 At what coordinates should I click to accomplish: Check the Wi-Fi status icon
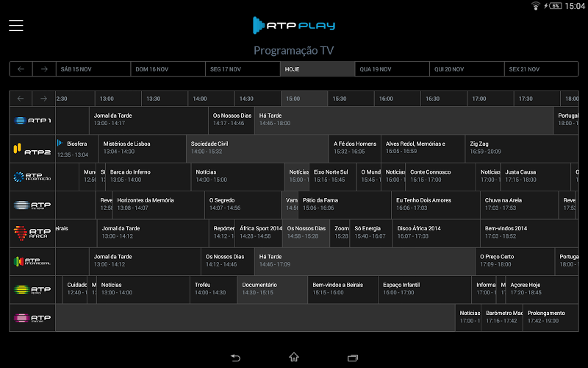[536, 6]
